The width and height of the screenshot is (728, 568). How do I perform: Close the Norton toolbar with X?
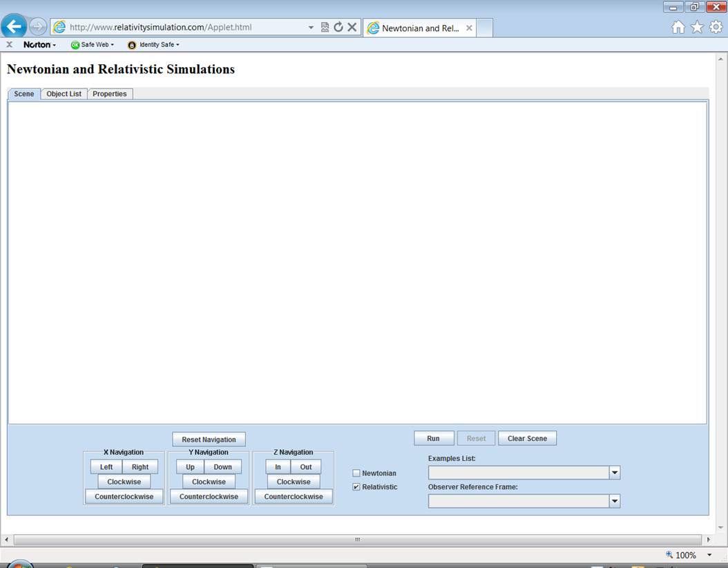pos(9,44)
